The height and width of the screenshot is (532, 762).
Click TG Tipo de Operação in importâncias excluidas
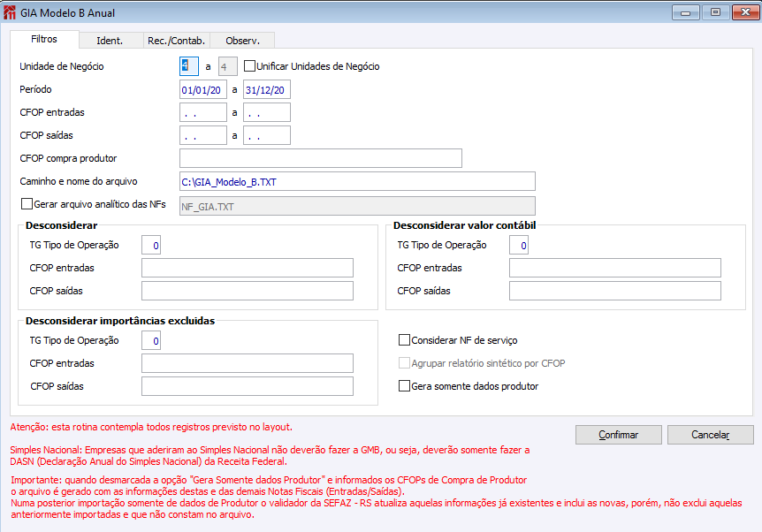pos(151,340)
